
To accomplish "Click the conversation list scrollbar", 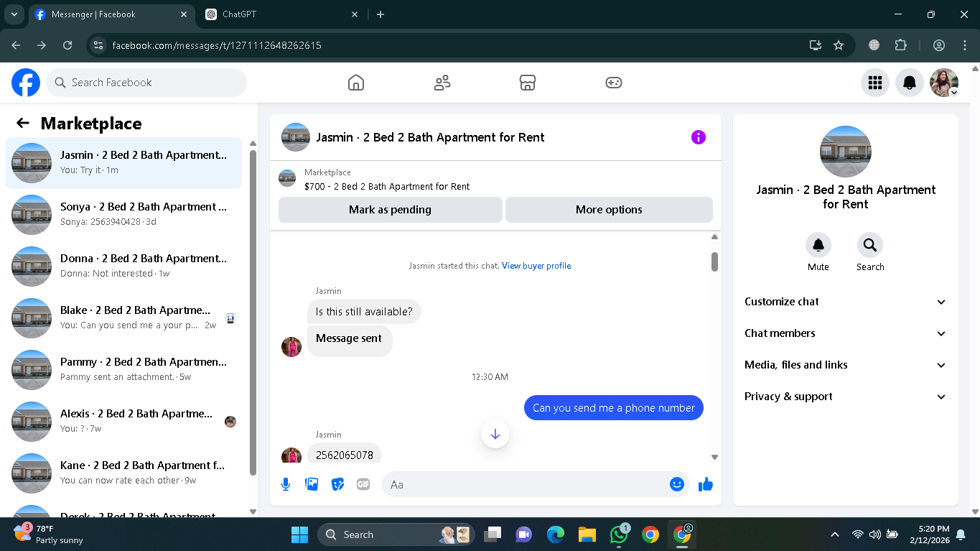I will [253, 312].
